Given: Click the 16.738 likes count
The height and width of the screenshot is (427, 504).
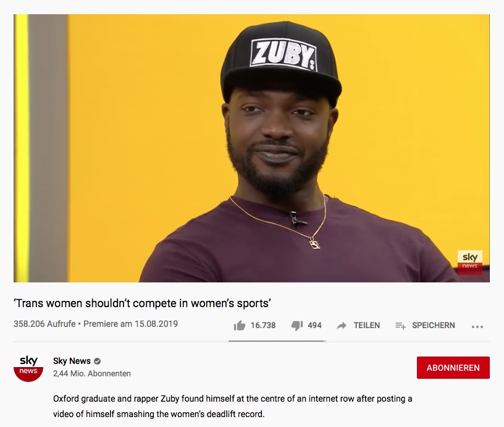Looking at the screenshot, I should (x=263, y=326).
